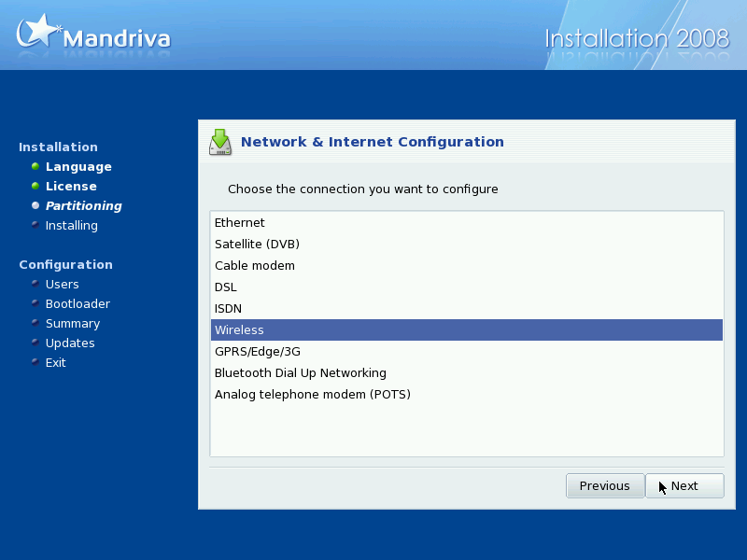Click the Network & Internet Configuration download icon
Screen dimensions: 747x560
220,142
